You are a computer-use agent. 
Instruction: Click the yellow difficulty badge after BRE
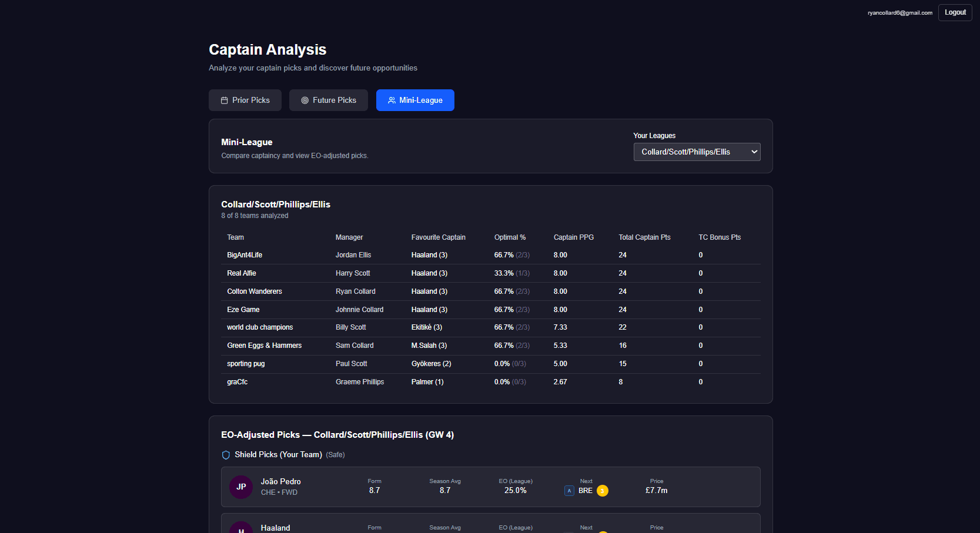[x=602, y=491]
